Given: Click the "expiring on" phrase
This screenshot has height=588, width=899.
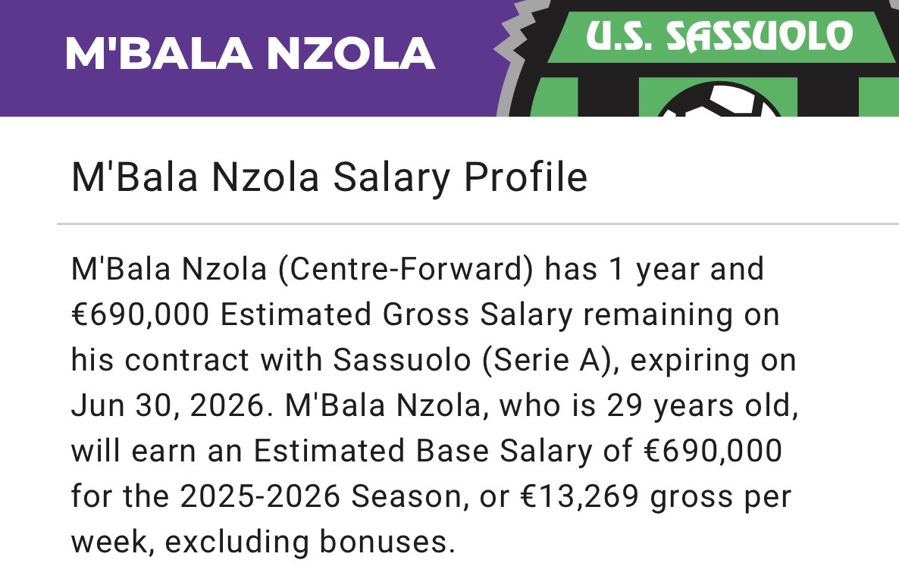Looking at the screenshot, I should click(713, 360).
